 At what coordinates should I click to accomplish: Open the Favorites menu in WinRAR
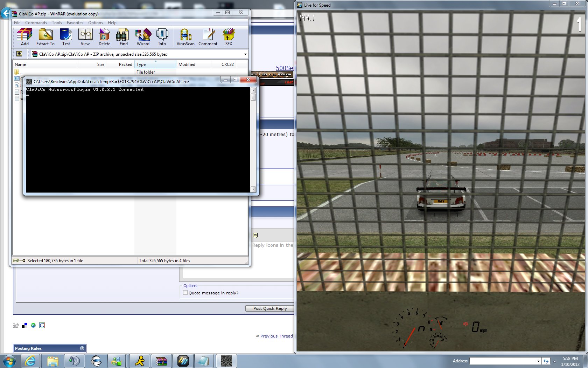75,23
